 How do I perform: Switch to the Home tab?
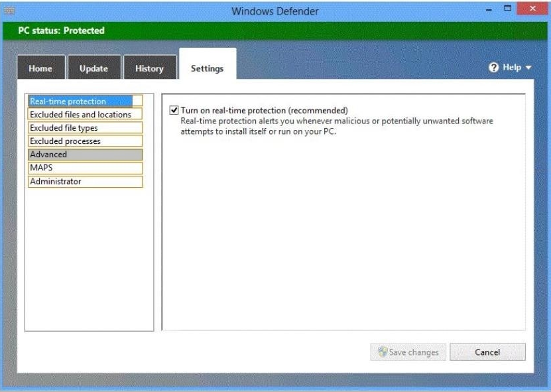(x=40, y=68)
